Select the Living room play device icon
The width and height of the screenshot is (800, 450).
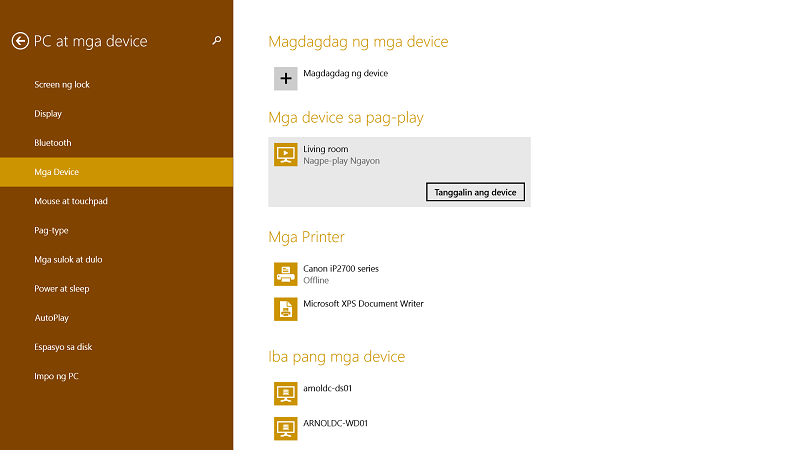click(286, 155)
